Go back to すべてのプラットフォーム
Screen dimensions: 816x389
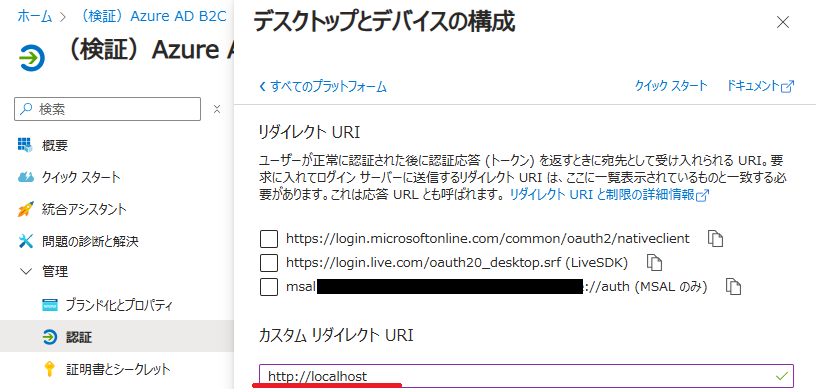[323, 86]
